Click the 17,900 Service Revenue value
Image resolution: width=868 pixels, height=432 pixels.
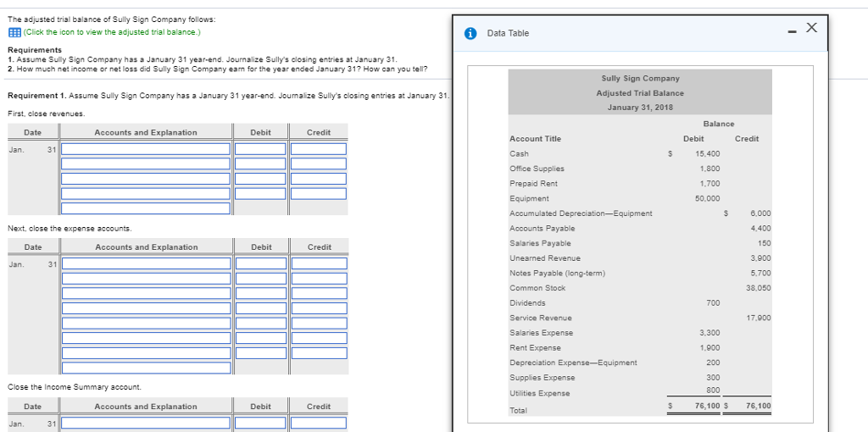coord(759,318)
